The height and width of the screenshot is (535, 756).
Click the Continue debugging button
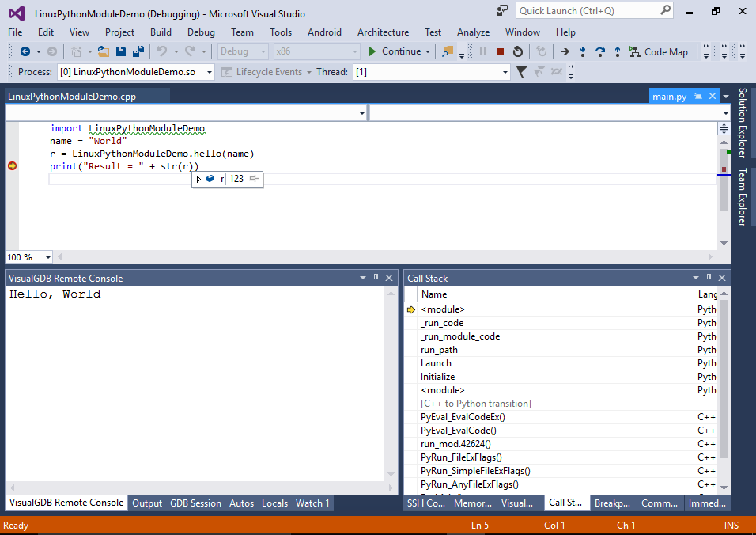coord(395,51)
